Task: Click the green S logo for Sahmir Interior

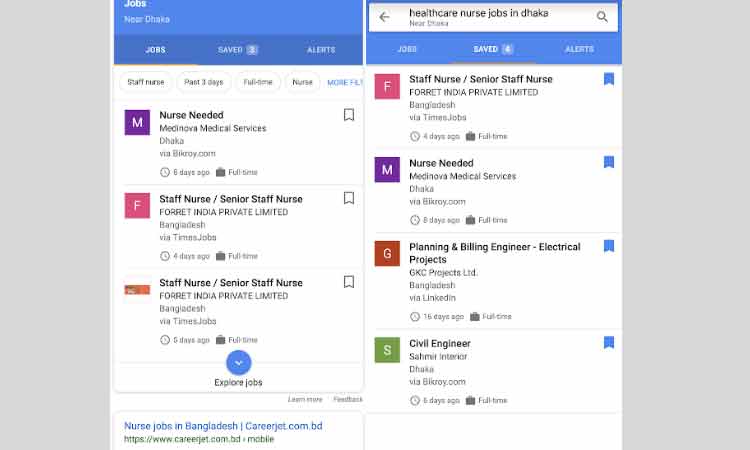Action: click(x=387, y=350)
